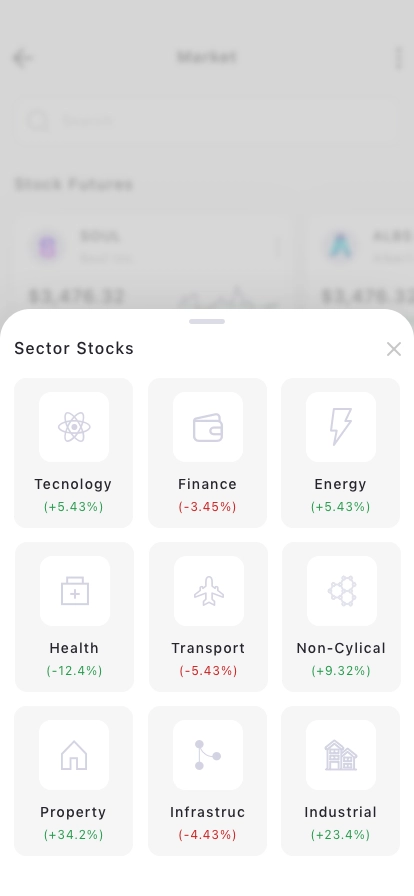This screenshot has width=414, height=896.
Task: Go back using the arrow icon
Action: (22, 58)
